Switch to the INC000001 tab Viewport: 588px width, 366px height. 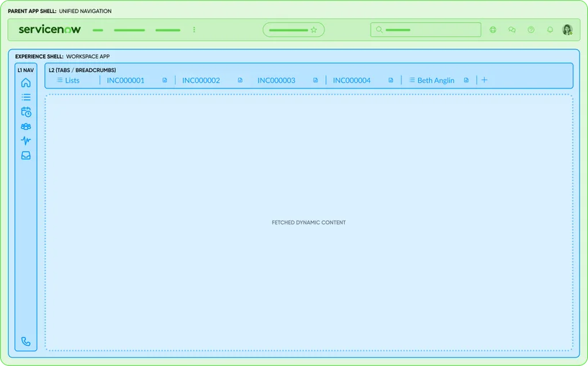[126, 80]
